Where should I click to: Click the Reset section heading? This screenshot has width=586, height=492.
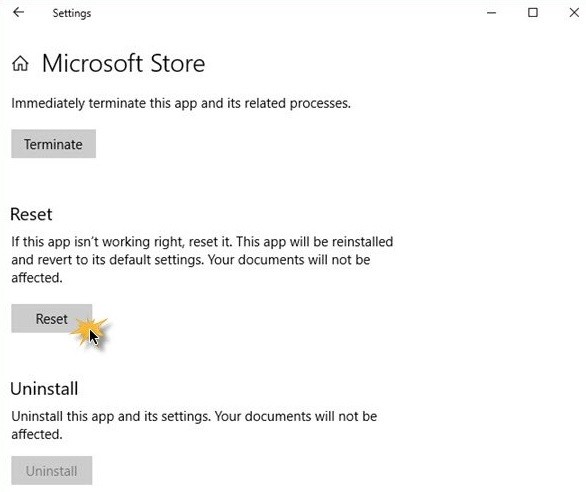click(31, 214)
